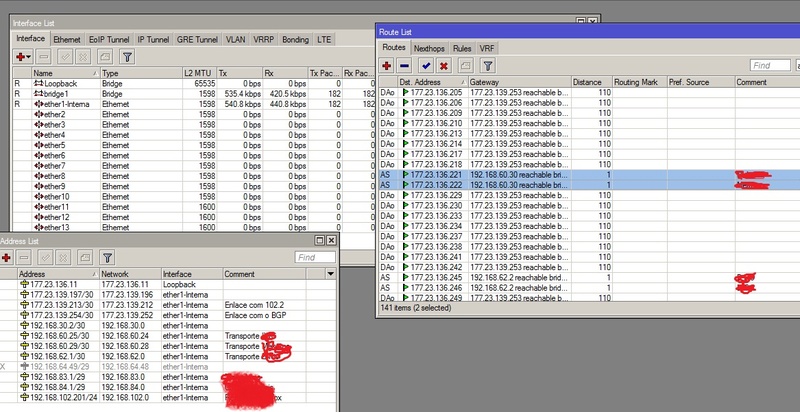The image size is (800, 412).
Task: Sort addresses by Network column header
Action: [x=130, y=274]
